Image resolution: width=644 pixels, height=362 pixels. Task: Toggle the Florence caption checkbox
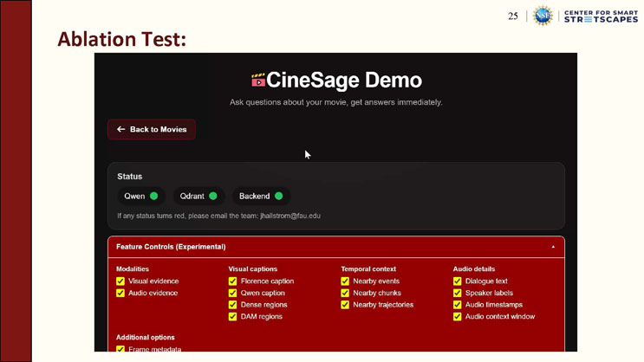[232, 281]
